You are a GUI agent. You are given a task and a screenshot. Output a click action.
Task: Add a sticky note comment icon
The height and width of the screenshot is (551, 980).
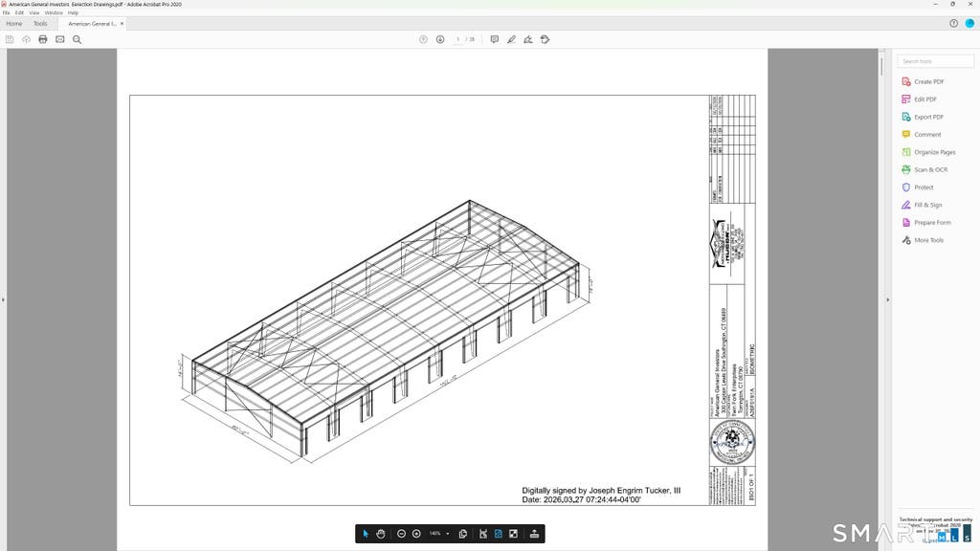point(495,39)
